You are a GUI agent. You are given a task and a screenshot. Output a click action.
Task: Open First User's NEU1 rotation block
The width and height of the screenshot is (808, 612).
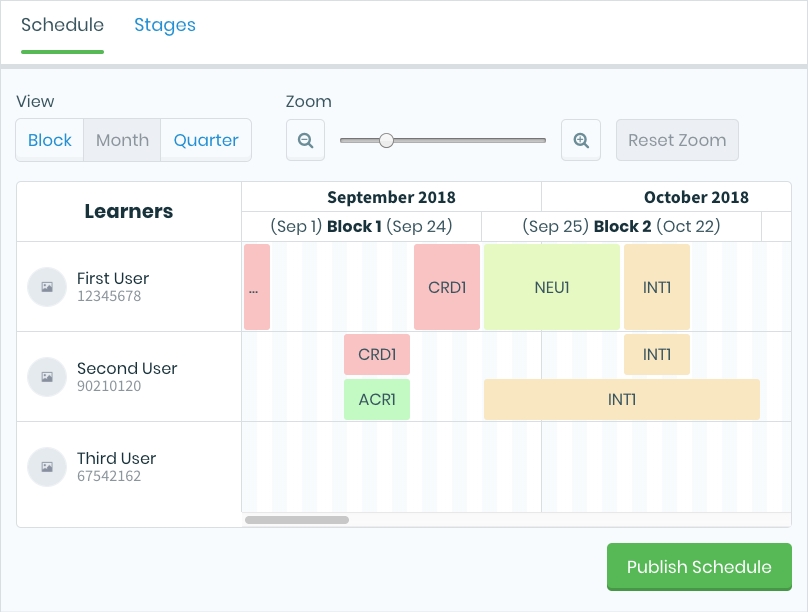click(x=552, y=287)
